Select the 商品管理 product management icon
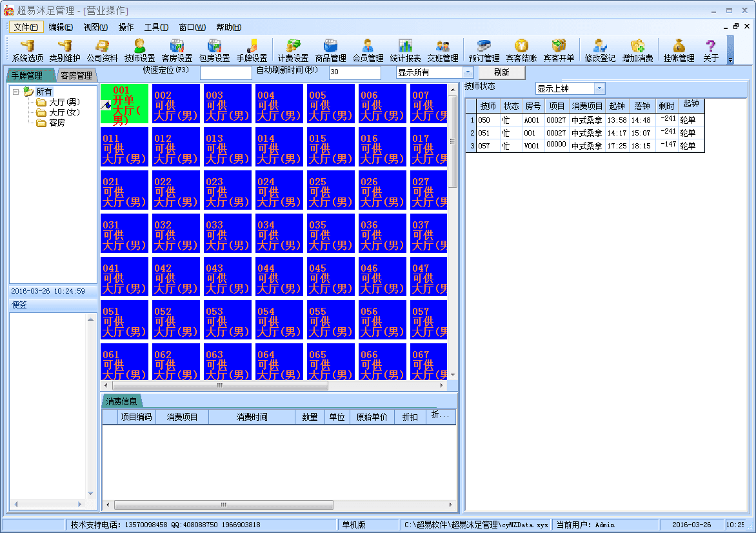 pos(330,50)
